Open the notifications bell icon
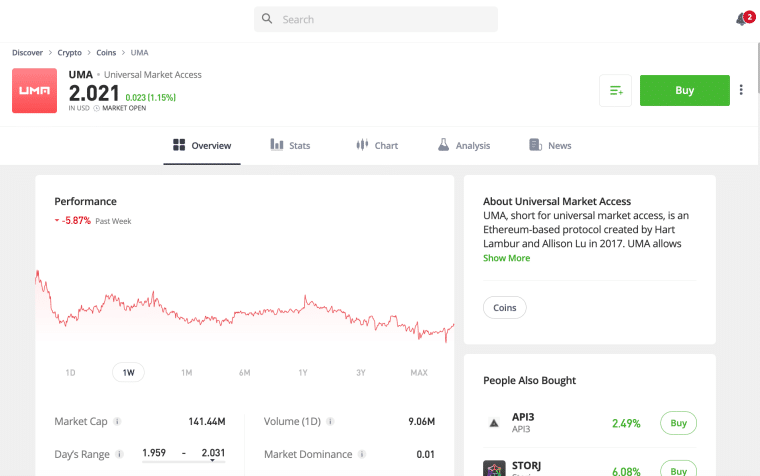This screenshot has height=476, width=760. pos(742,19)
